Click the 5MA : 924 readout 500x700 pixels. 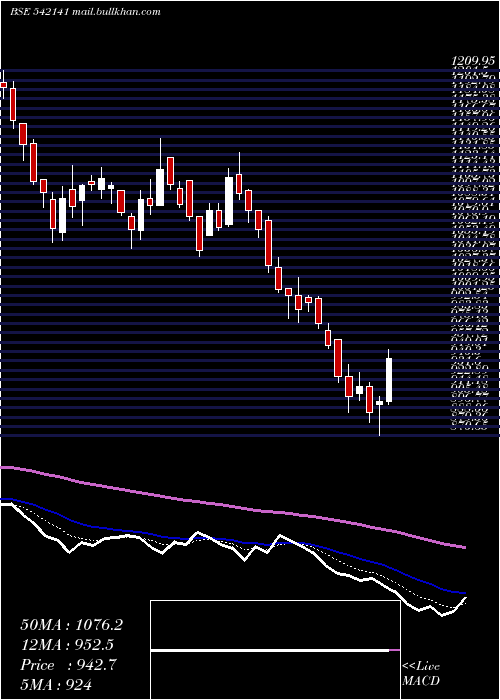click(56, 684)
